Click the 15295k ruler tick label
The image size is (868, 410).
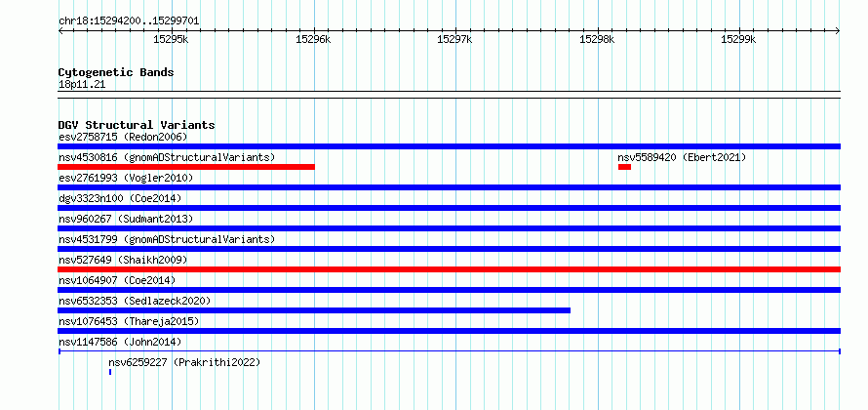coord(172,39)
